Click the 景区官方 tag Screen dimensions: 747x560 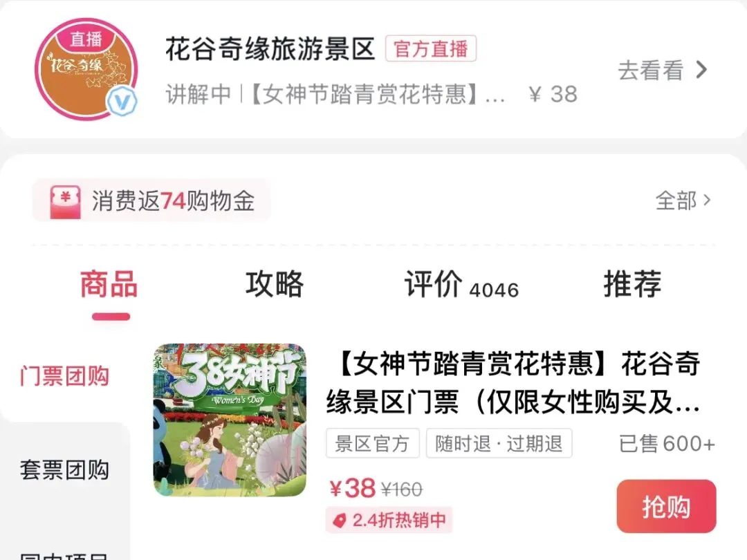coord(373,443)
